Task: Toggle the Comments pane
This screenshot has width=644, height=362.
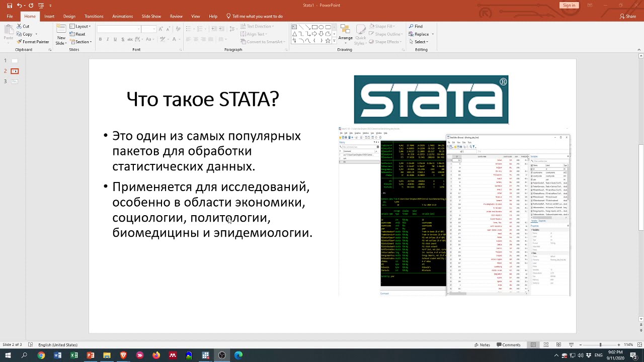Action: 508,345
